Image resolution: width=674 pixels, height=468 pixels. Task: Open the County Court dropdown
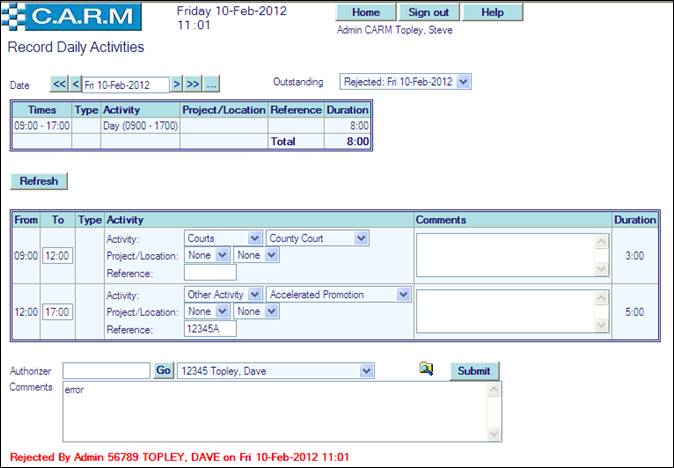coord(318,238)
